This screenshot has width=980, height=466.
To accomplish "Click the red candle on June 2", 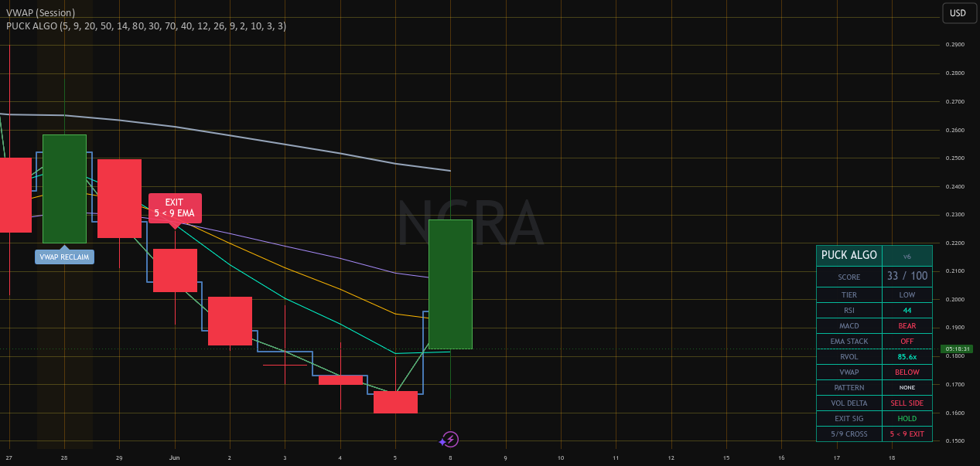I will [x=230, y=321].
